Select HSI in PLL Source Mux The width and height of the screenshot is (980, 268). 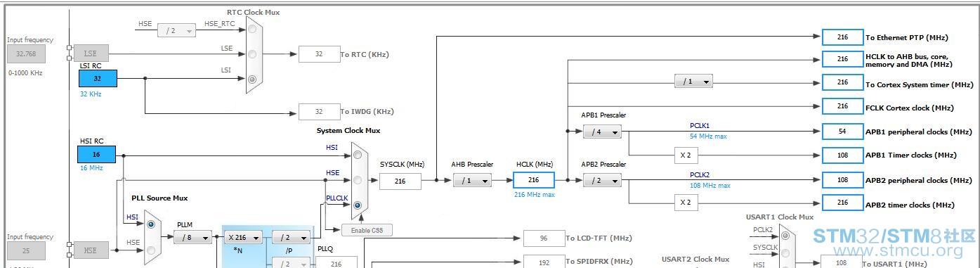click(x=151, y=225)
